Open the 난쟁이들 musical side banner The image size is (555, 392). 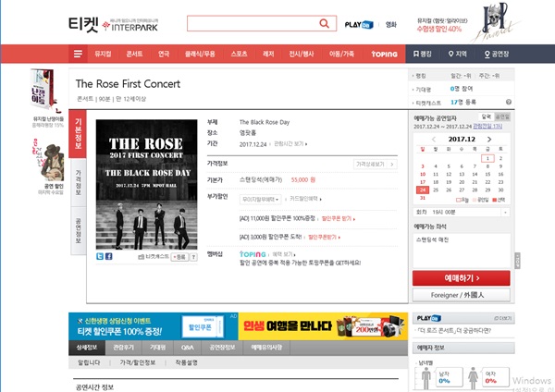[45, 91]
